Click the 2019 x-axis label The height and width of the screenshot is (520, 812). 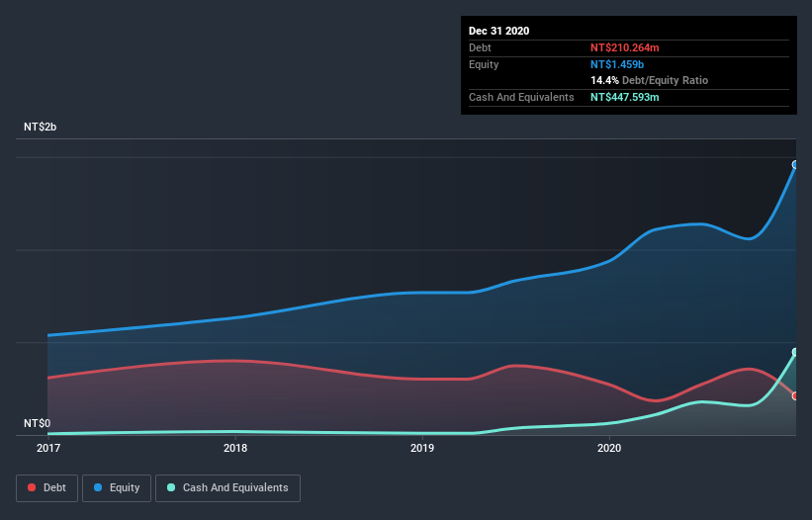coord(422,448)
